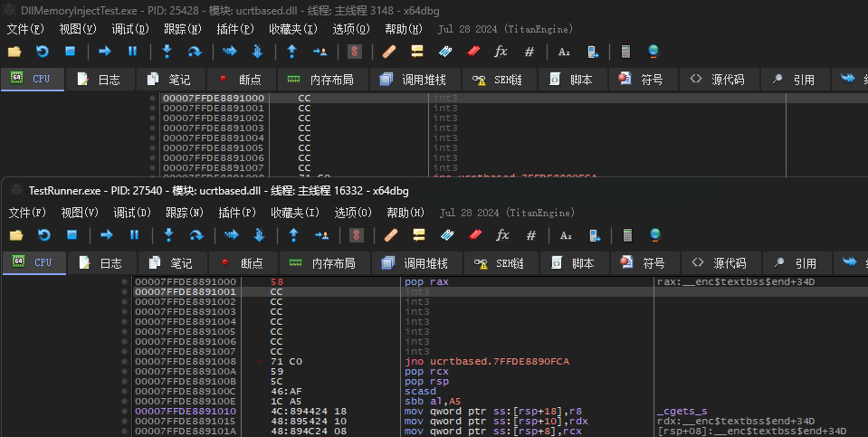Click Run arrow icon in TestRunner.exe toolbar
The height and width of the screenshot is (437, 868).
pyautogui.click(x=106, y=235)
